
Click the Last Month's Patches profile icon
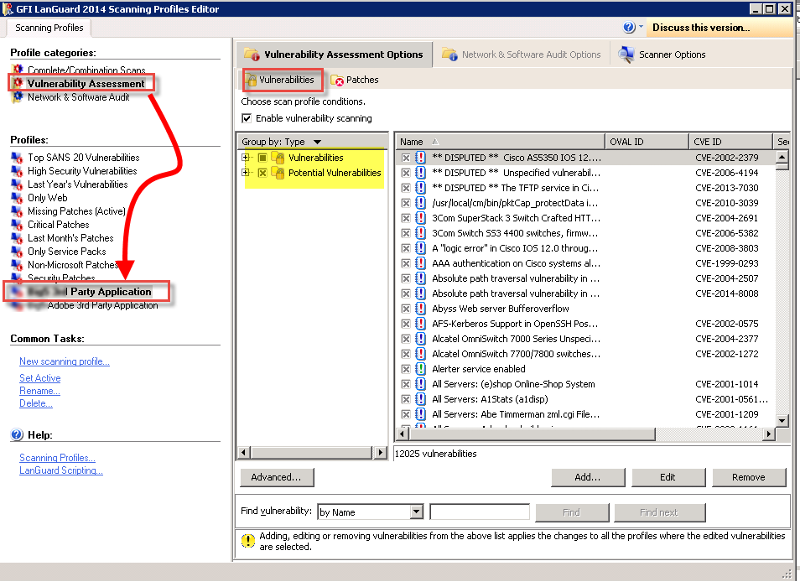(17, 238)
